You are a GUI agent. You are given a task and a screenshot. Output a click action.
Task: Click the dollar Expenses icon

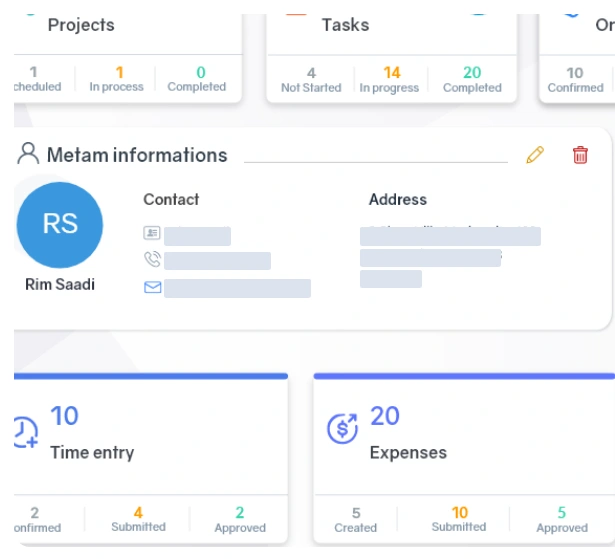[343, 429]
